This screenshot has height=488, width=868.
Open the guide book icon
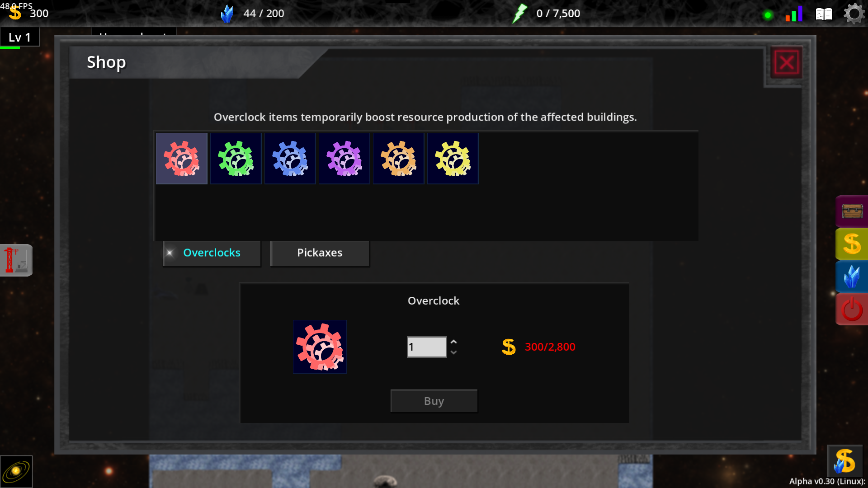point(824,14)
